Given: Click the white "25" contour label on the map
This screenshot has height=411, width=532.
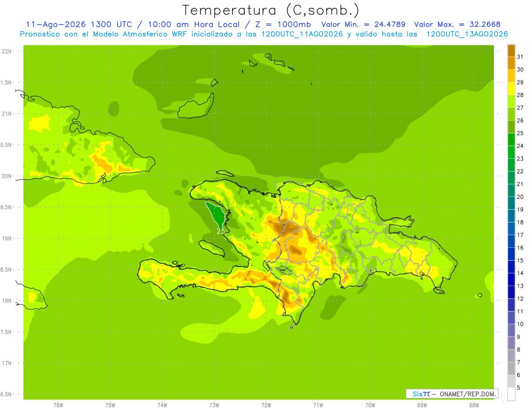Looking at the screenshot, I should (221, 231).
